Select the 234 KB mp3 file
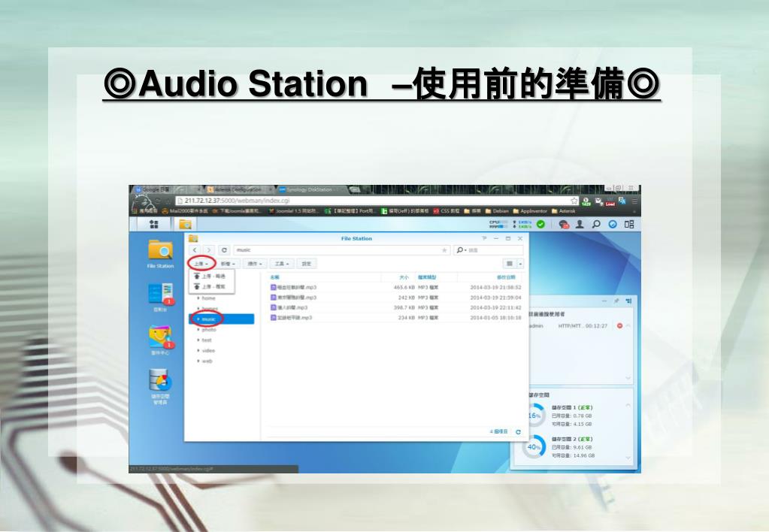 [x=395, y=318]
